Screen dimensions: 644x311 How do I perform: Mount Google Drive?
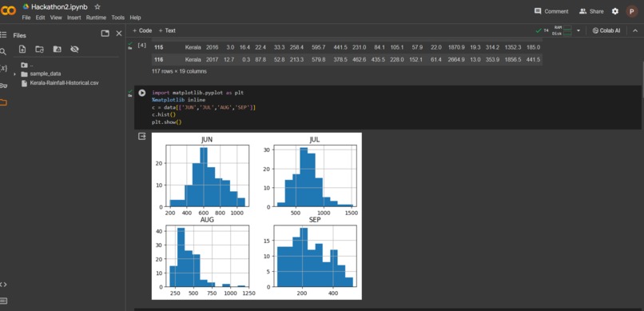[x=57, y=50]
